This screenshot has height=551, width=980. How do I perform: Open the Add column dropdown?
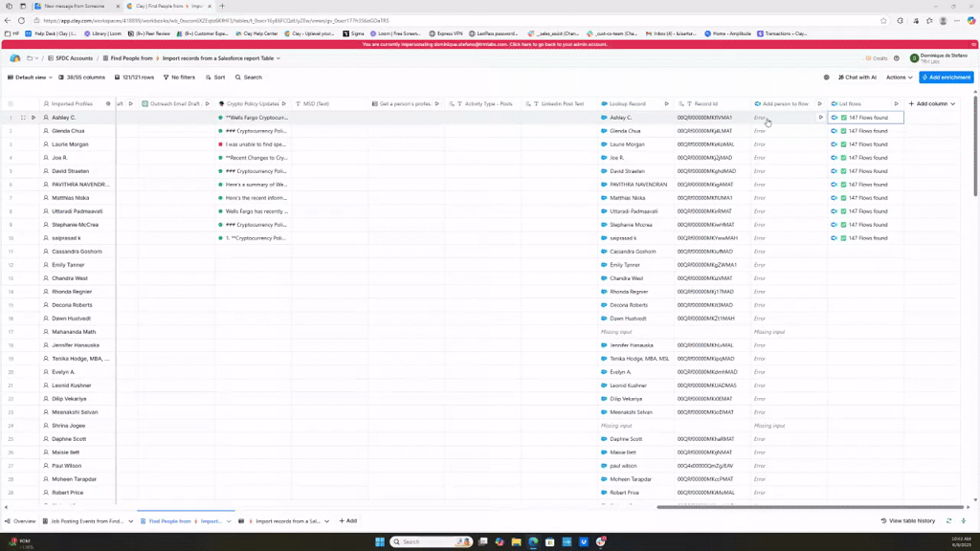coord(932,103)
